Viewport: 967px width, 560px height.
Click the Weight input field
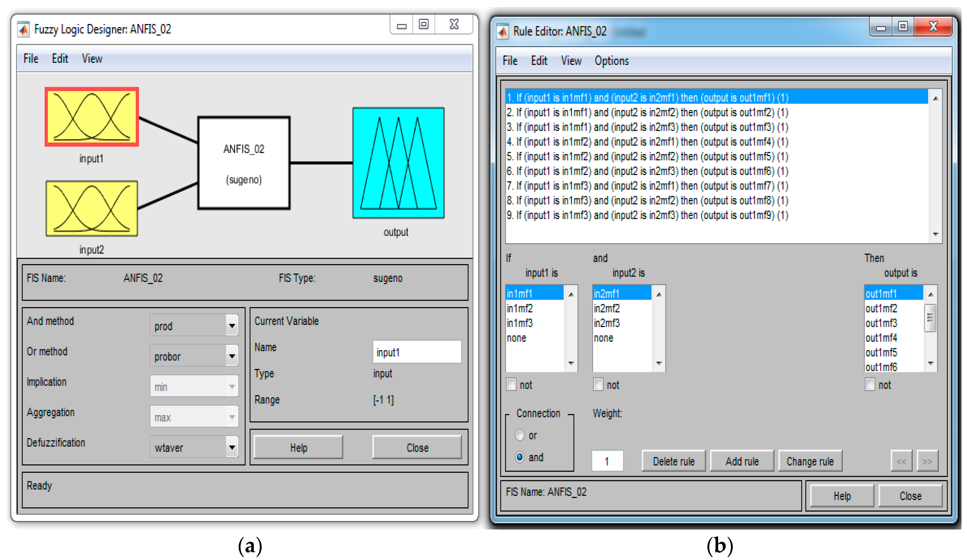[x=607, y=461]
